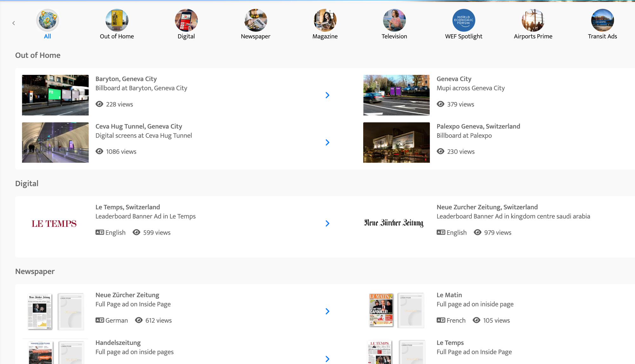Screen dimensions: 635x364
Task: Open the Le Matin front page thumbnail
Action: [381, 310]
